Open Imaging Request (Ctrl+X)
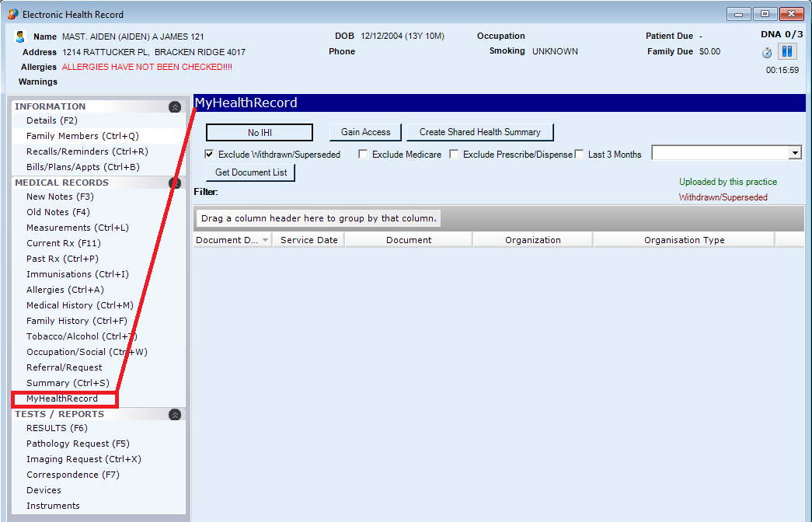The image size is (812, 522). [x=84, y=459]
